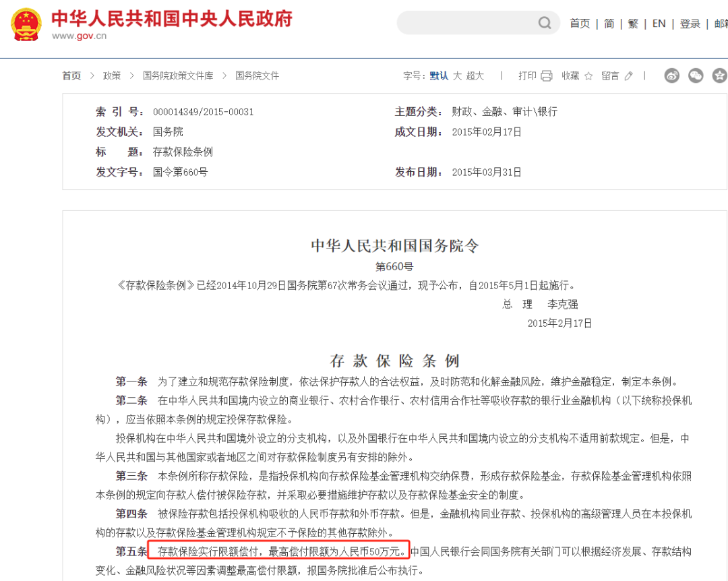Select 首页 in the top navigation

coord(580,22)
